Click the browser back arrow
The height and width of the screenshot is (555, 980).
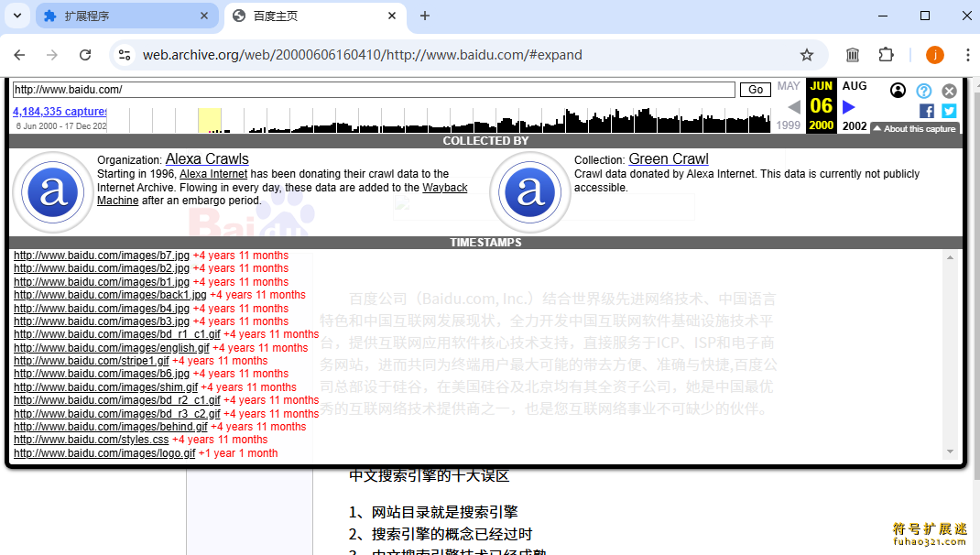(19, 55)
